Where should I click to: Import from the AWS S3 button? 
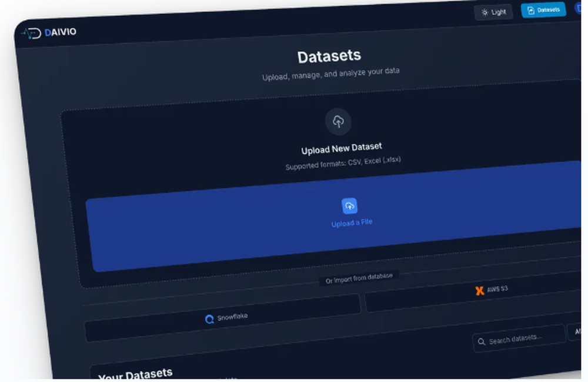473,291
